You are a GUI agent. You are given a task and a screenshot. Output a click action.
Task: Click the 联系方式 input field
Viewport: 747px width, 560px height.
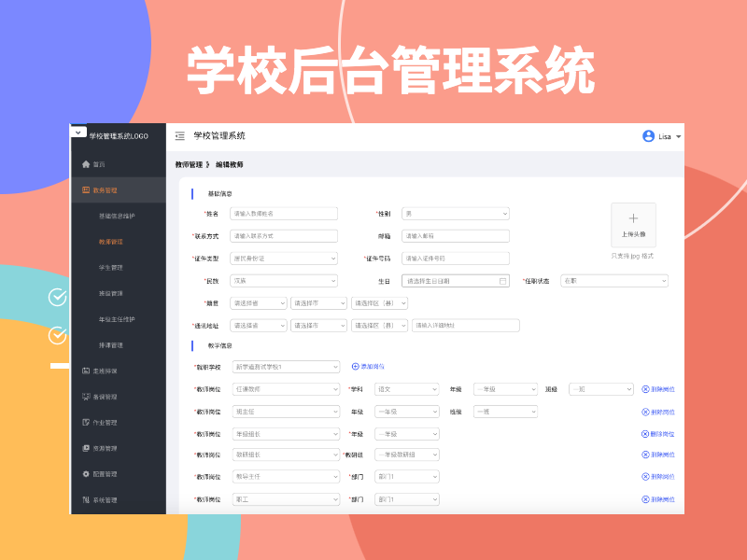tap(284, 236)
